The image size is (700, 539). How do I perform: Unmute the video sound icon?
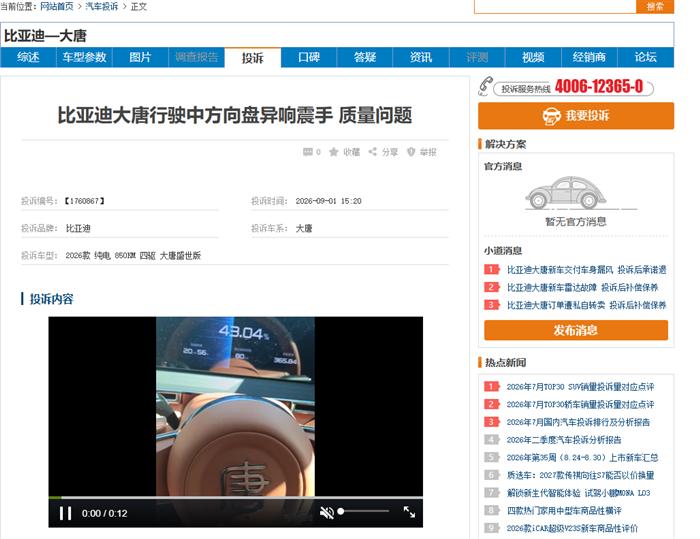(x=327, y=513)
